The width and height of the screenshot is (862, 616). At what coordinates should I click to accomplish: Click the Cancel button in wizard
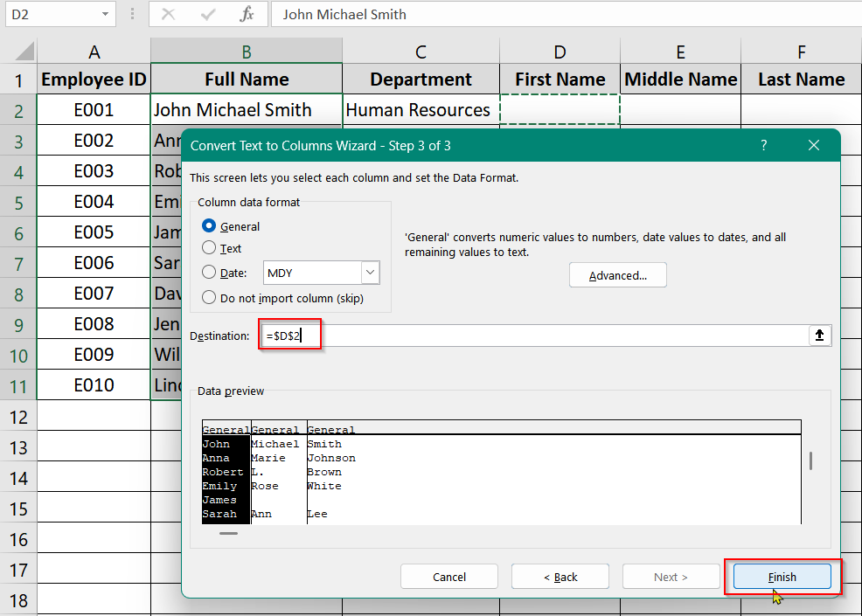click(x=449, y=577)
